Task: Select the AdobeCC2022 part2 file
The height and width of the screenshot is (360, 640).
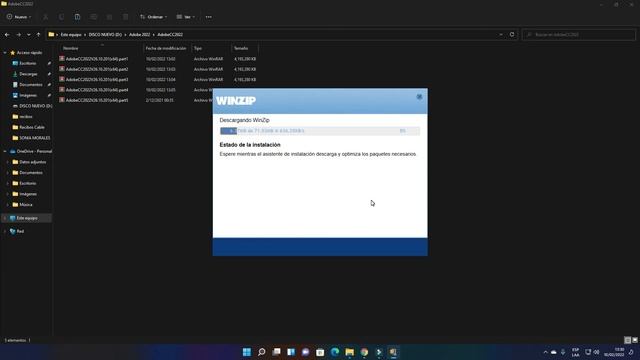Action: (x=97, y=69)
